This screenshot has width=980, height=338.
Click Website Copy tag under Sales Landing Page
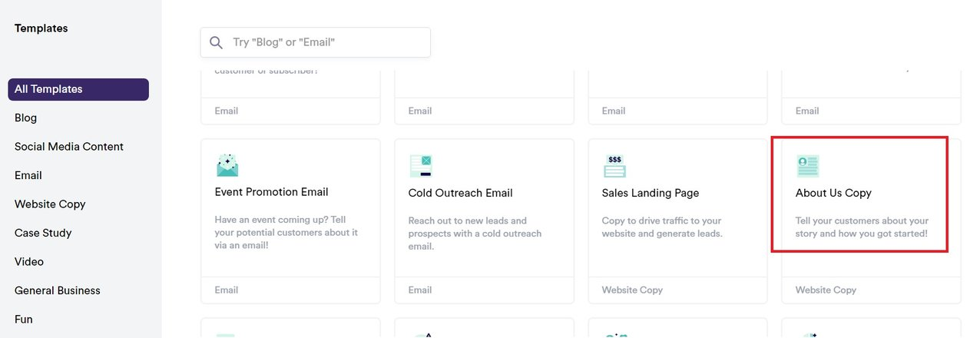point(632,290)
